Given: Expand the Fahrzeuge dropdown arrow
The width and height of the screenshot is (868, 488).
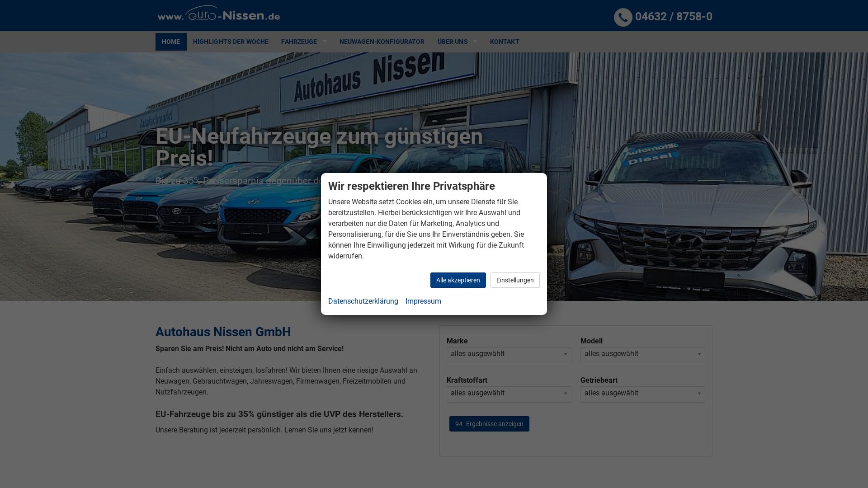Looking at the screenshot, I should pyautogui.click(x=324, y=42).
